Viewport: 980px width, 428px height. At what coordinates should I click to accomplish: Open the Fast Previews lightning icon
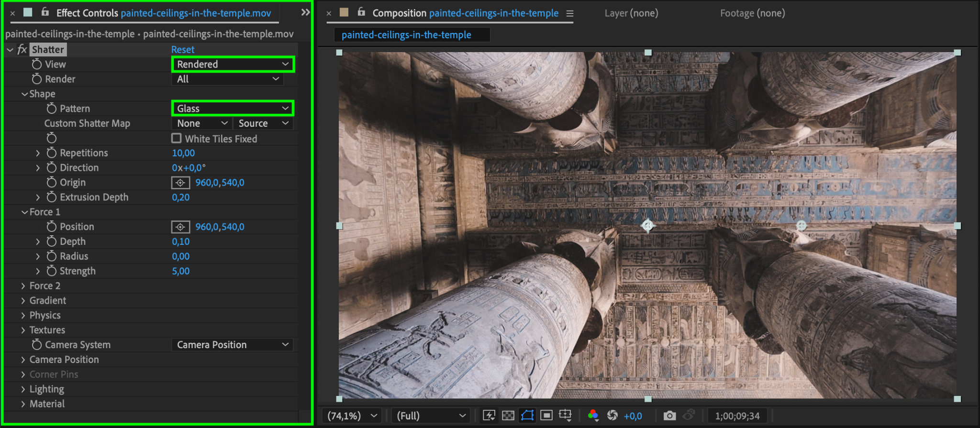(x=489, y=416)
